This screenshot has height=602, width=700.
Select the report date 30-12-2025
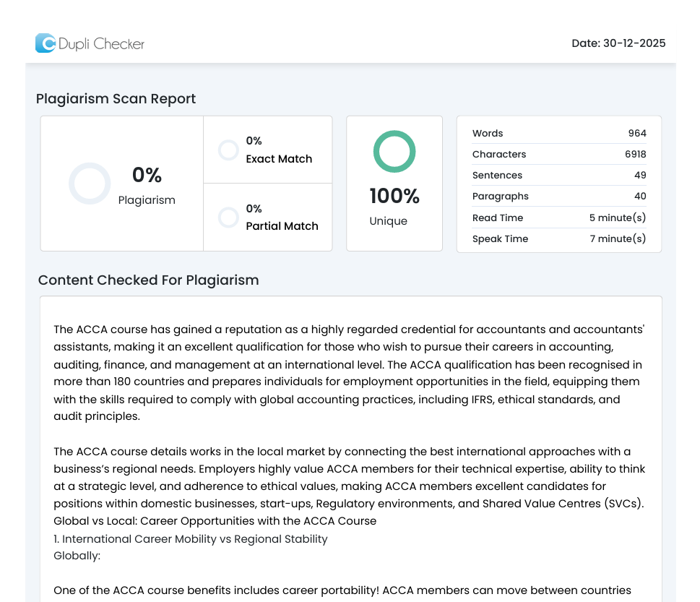[618, 43]
